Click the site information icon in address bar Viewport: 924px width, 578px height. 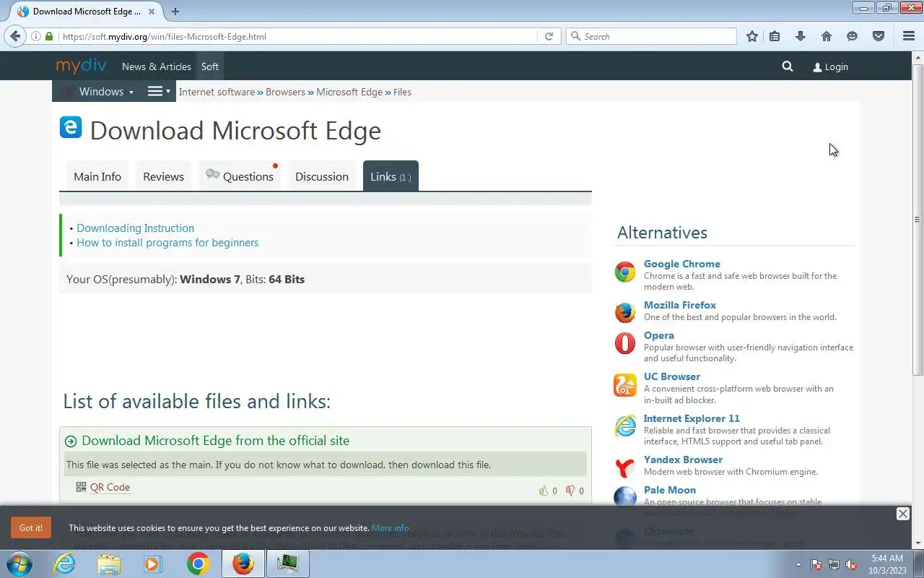pyautogui.click(x=36, y=36)
